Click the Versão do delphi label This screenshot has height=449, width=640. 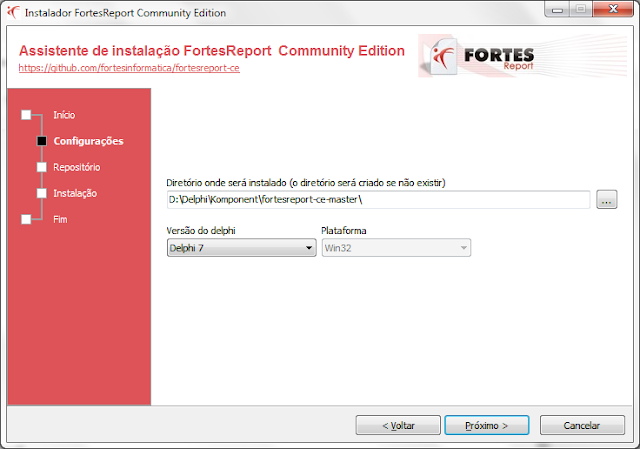click(201, 231)
